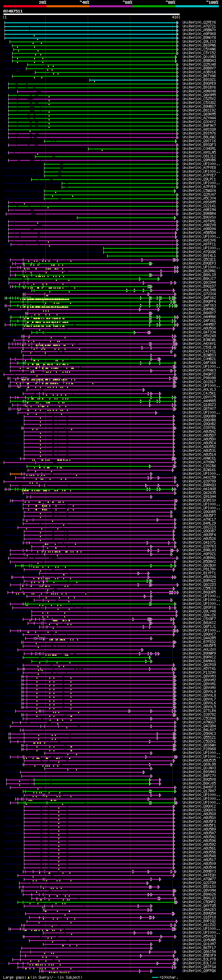222x980 pixels.
Task: Select the UniRef100_B6SPN6 label
Action: pyautogui.click(x=199, y=45)
